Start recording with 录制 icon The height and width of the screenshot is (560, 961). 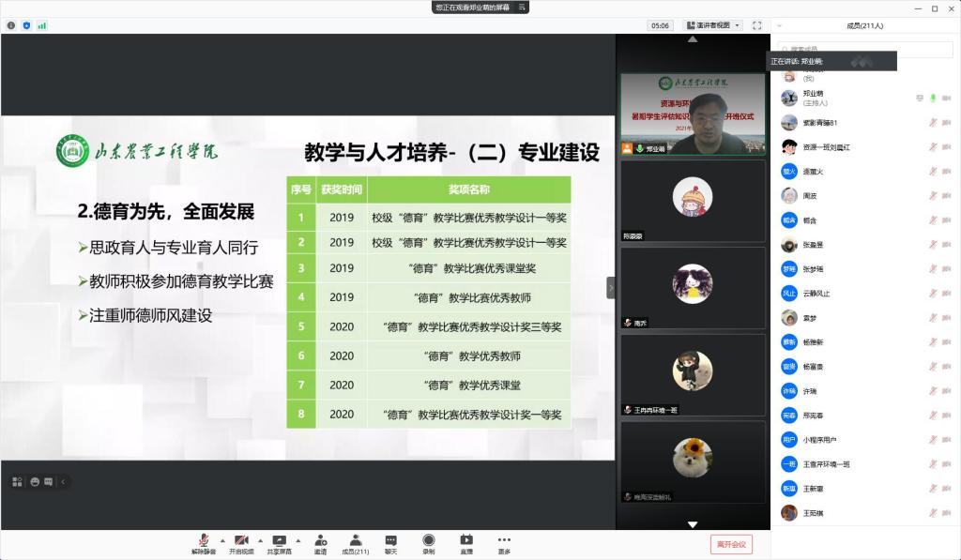point(428,541)
